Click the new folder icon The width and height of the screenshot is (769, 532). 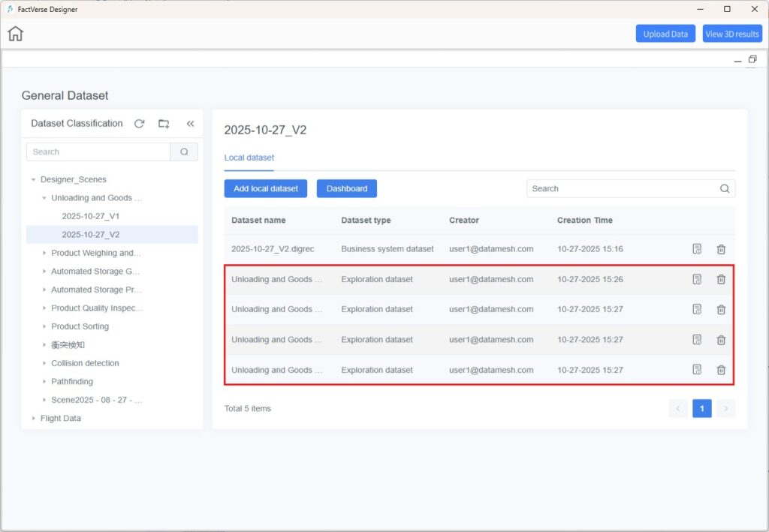[164, 124]
